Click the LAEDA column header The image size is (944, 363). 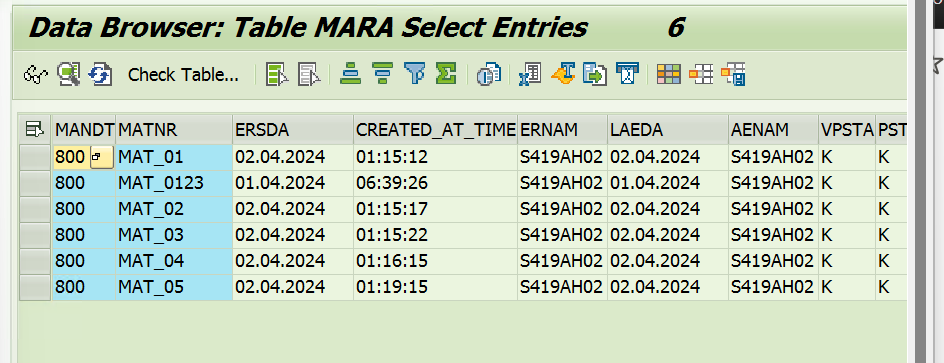pos(668,129)
